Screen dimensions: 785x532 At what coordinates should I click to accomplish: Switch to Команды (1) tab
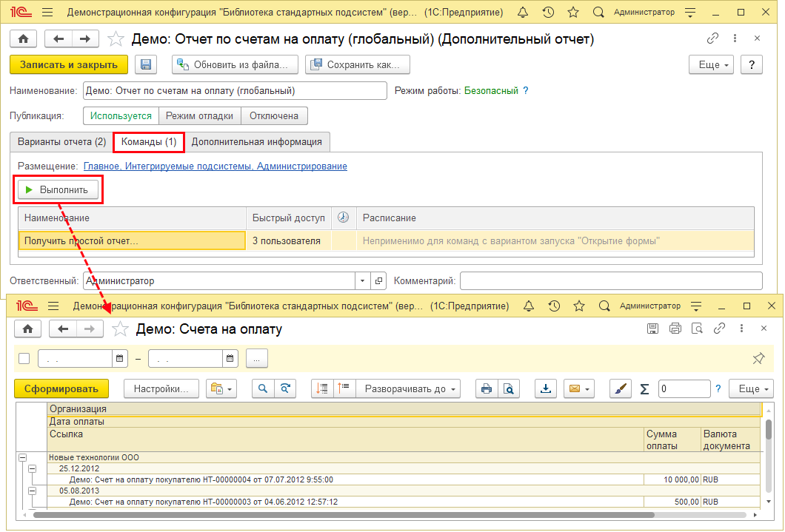click(x=149, y=142)
